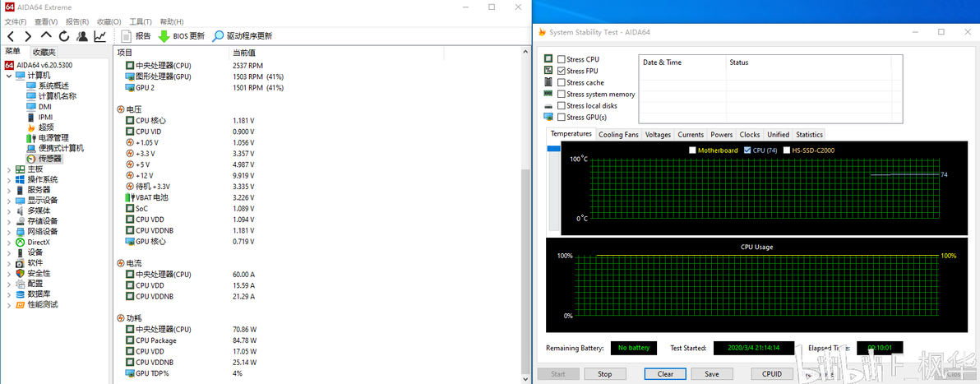Click the Save button in Stability Test
The width and height of the screenshot is (980, 384).
point(711,374)
